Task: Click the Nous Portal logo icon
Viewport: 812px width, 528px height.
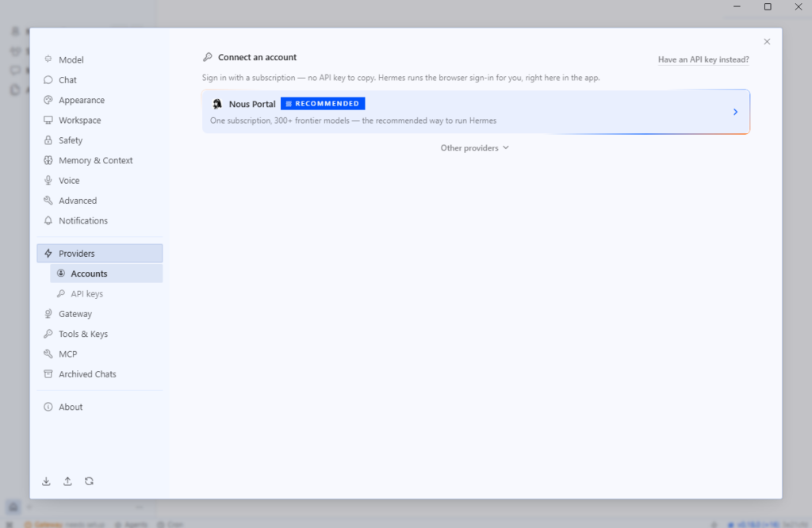Action: click(217, 104)
